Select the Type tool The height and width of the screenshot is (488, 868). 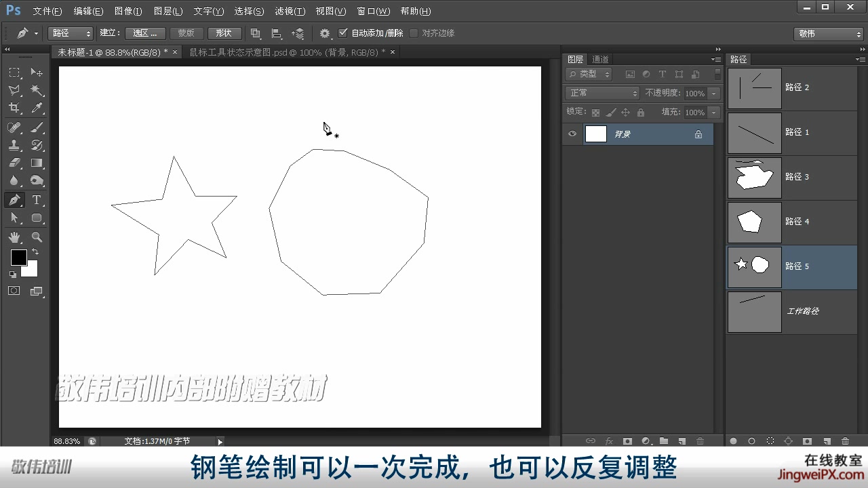[37, 199]
